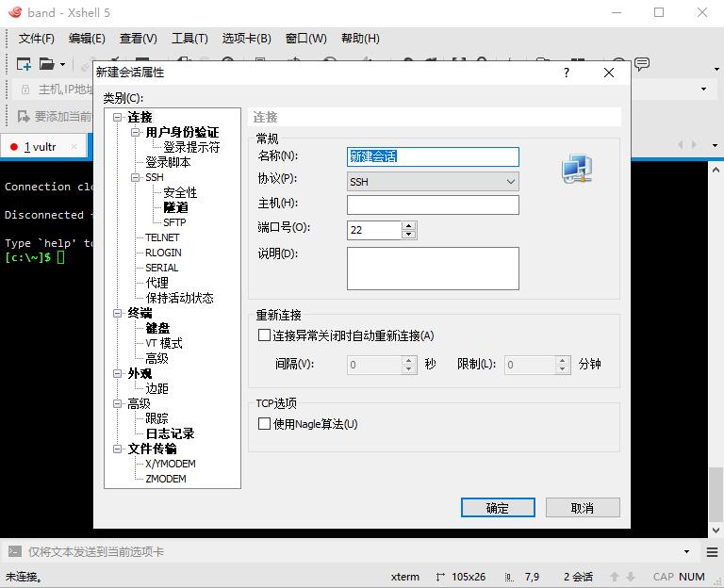Open the 选项卡(B) menu
Viewport: 724px width, 588px height.
coord(247,39)
